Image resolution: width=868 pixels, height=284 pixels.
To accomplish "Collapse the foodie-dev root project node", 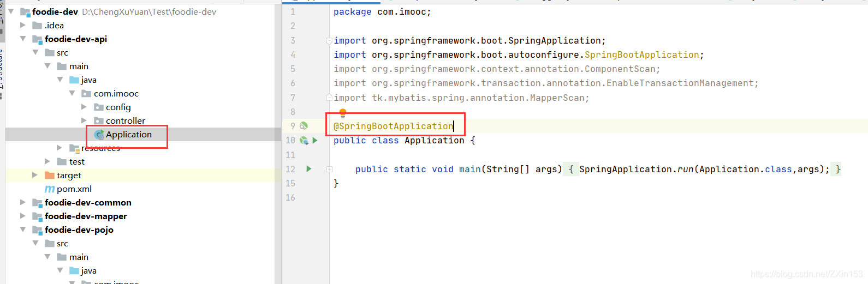I will [11, 11].
